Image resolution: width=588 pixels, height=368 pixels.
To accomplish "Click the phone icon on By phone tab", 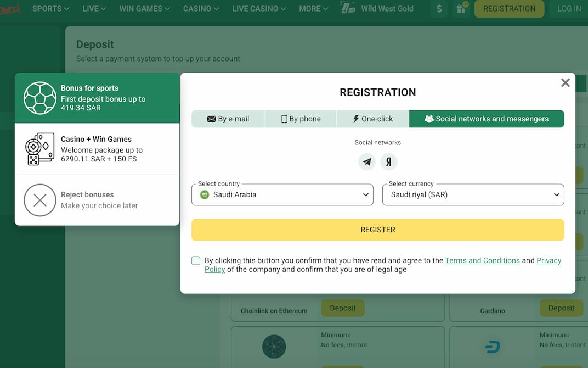I will click(284, 119).
